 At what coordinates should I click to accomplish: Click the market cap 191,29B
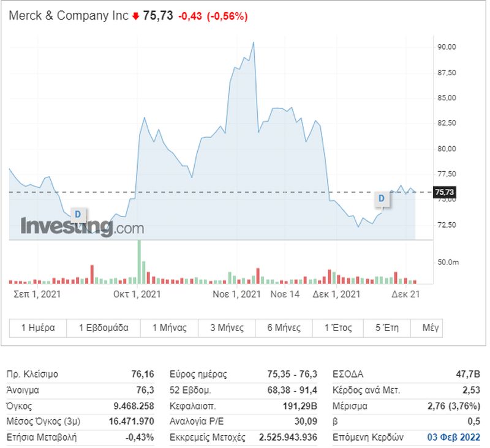pos(300,406)
